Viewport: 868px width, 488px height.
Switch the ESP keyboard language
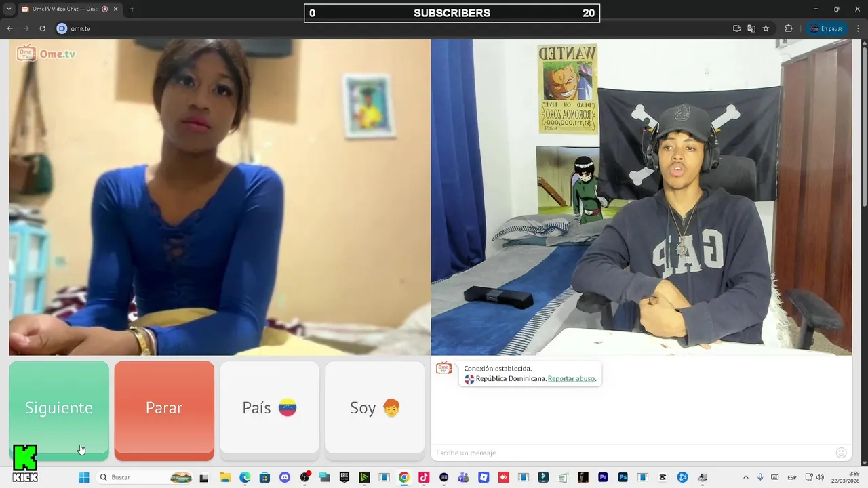(x=791, y=477)
